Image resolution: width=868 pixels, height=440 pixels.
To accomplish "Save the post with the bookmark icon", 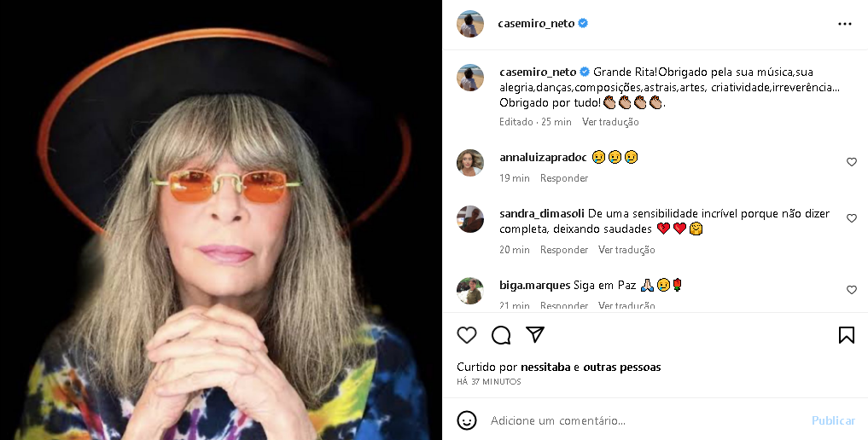I will [846, 335].
